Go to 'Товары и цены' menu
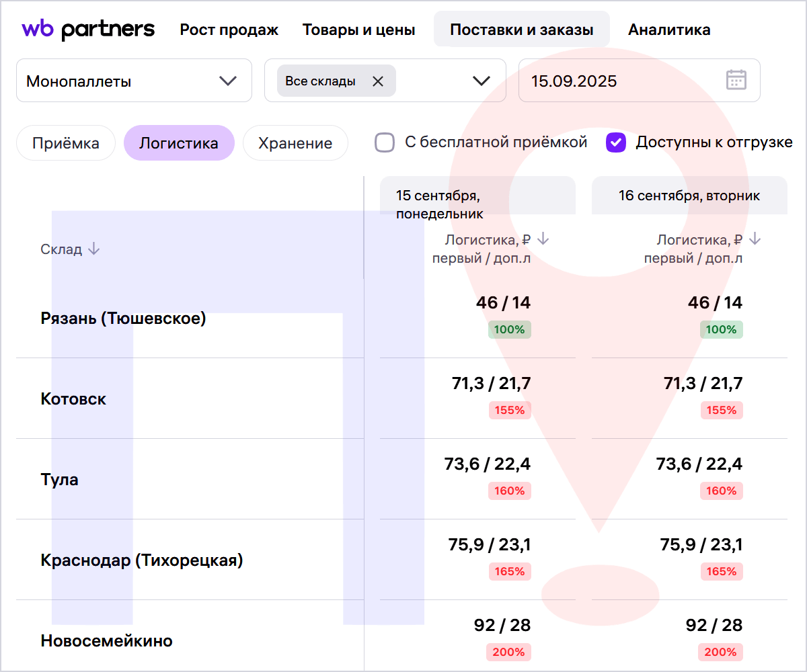807x672 pixels. point(358,30)
